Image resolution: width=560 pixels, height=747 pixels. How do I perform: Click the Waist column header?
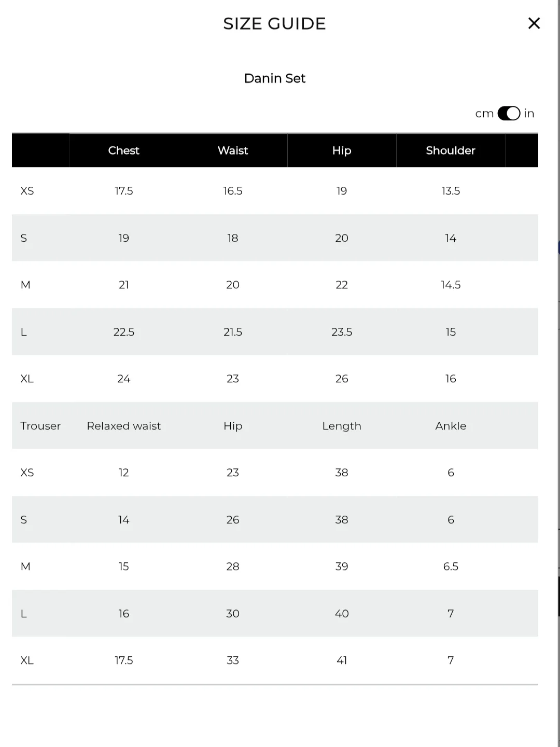(x=233, y=150)
